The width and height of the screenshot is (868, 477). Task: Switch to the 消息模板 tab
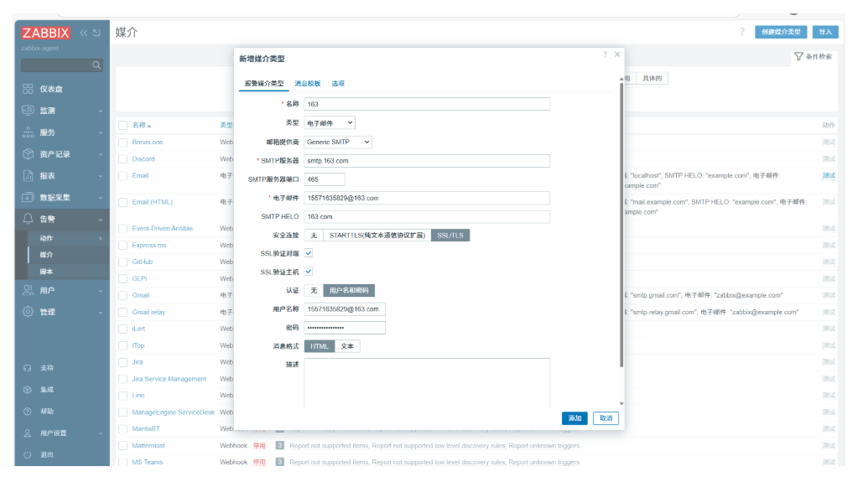tap(307, 84)
